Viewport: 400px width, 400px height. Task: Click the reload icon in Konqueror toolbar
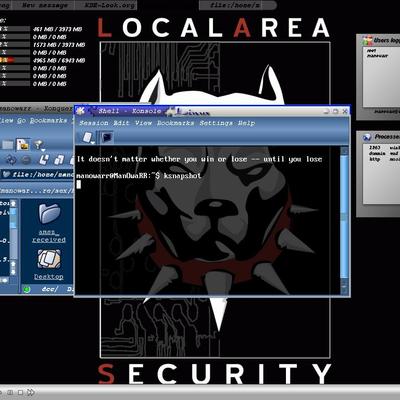[11, 160]
